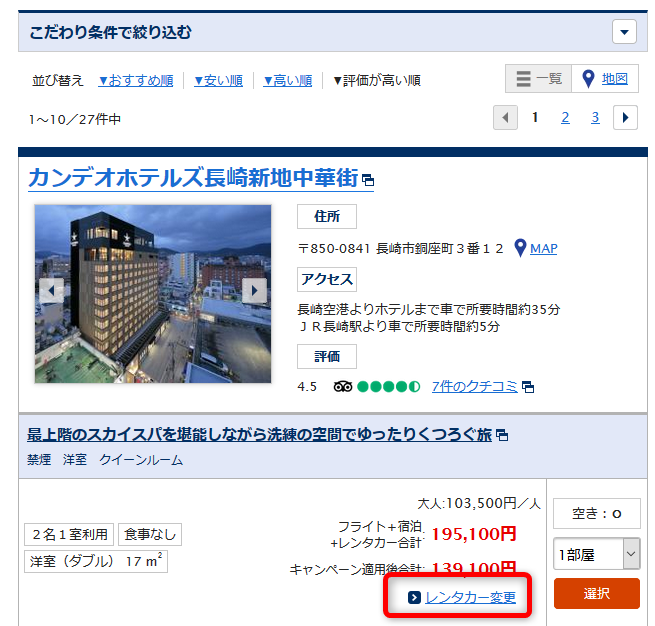This screenshot has height=626, width=655.
Task: Click the こだわり条件で絞り込む heading
Action: pos(110,32)
